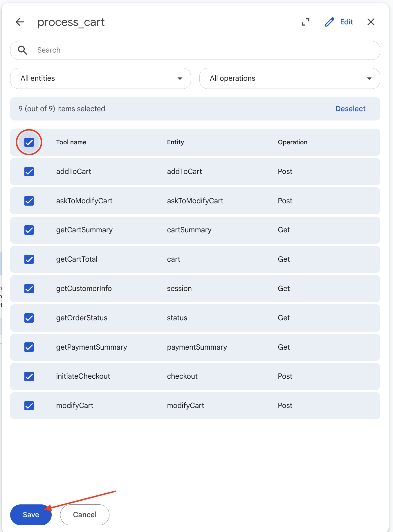
Task: Open the All operations dropdown
Action: pyautogui.click(x=290, y=78)
